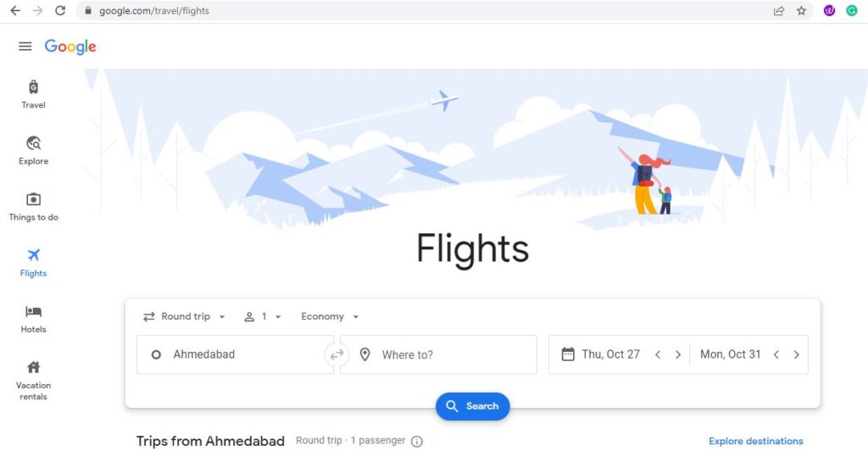Reload the page in the browser
This screenshot has width=868, height=457.
(60, 10)
